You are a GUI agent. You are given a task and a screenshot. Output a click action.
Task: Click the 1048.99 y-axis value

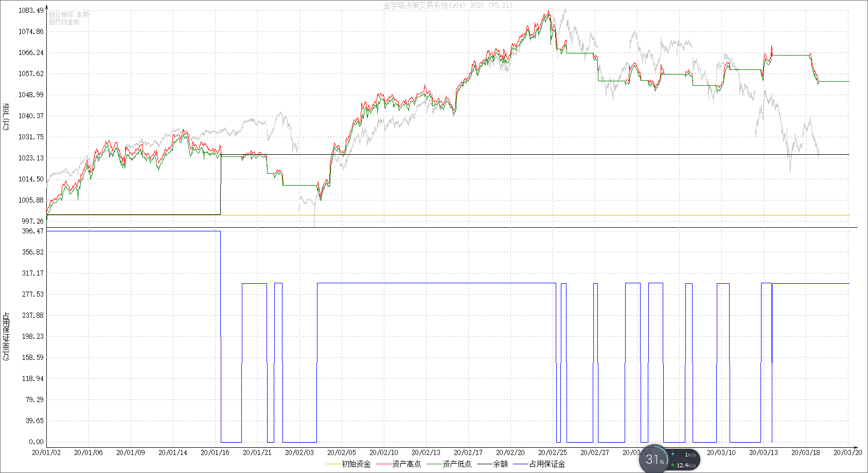click(31, 95)
